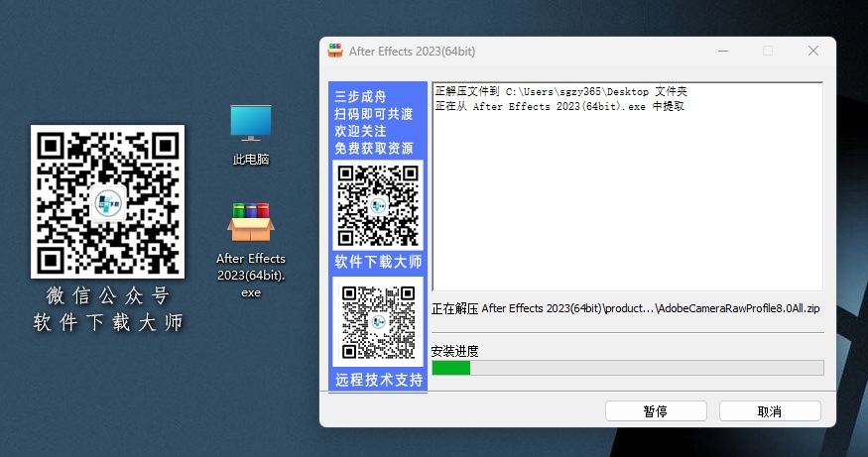
Task: Click the '软件下载大师' label in the sidebar
Action: coord(378,262)
